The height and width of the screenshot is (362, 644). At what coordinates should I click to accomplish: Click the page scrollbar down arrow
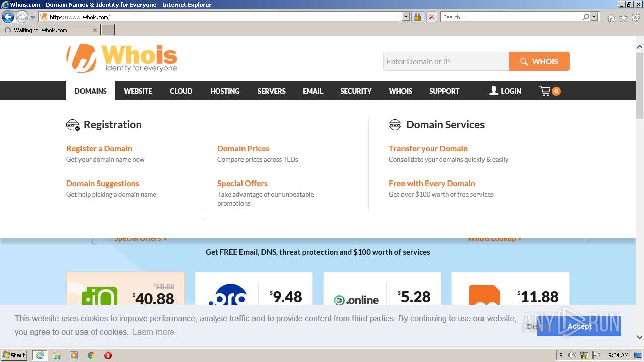tap(640, 337)
